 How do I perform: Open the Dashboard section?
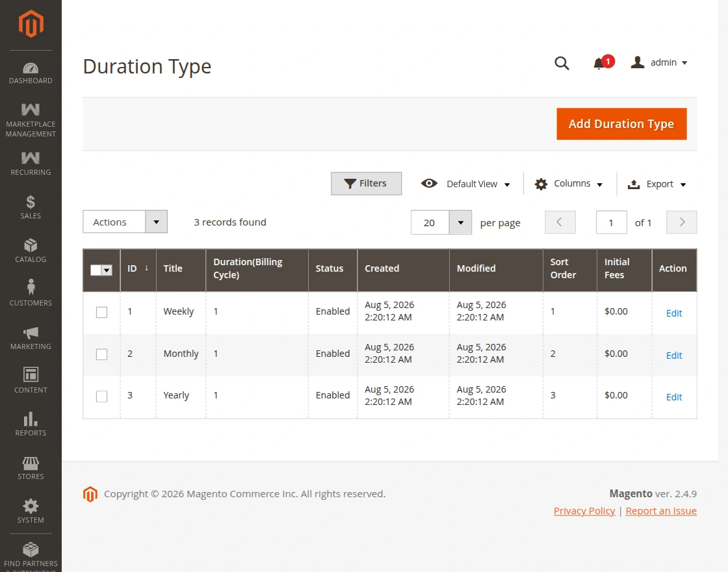[31, 73]
